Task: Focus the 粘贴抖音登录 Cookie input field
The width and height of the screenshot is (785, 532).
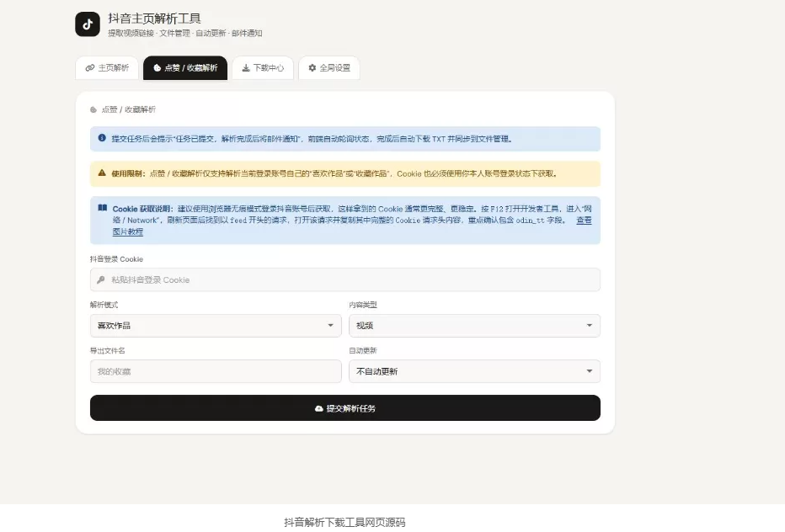Action: click(345, 279)
